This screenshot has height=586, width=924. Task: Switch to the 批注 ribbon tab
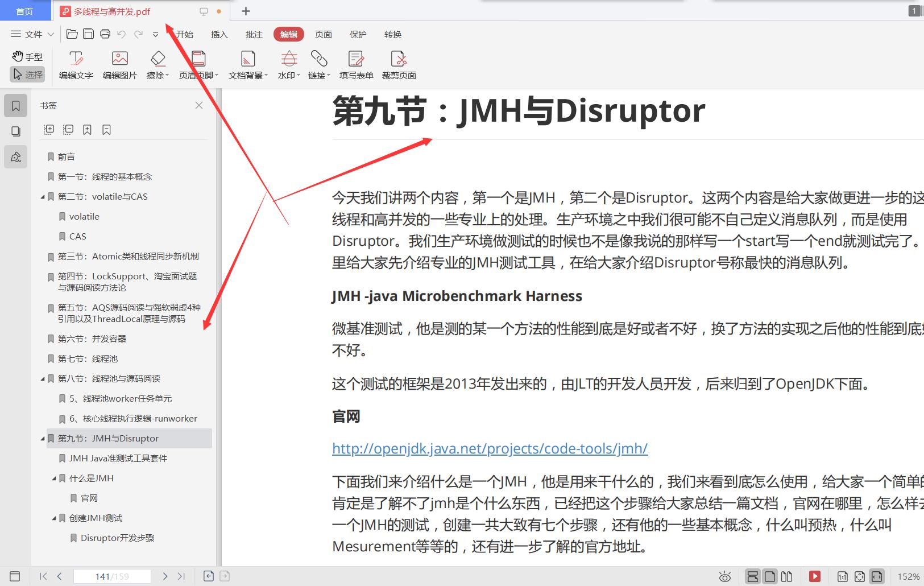coord(254,34)
